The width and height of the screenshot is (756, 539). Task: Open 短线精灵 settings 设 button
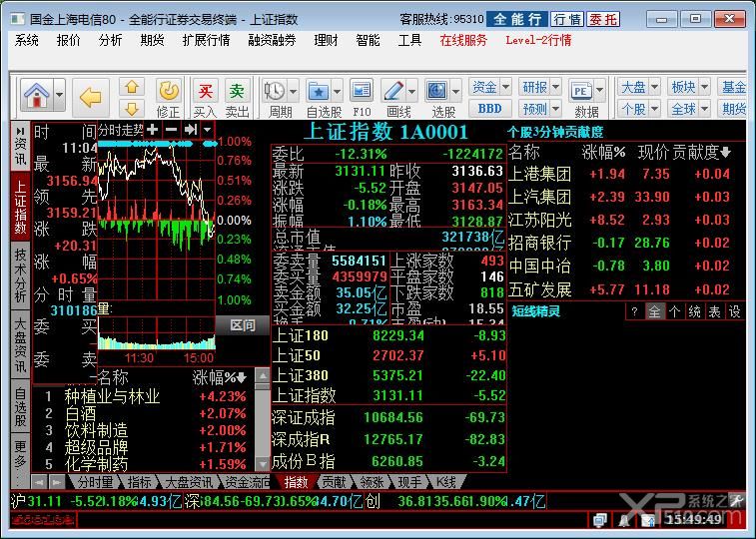pos(734,311)
